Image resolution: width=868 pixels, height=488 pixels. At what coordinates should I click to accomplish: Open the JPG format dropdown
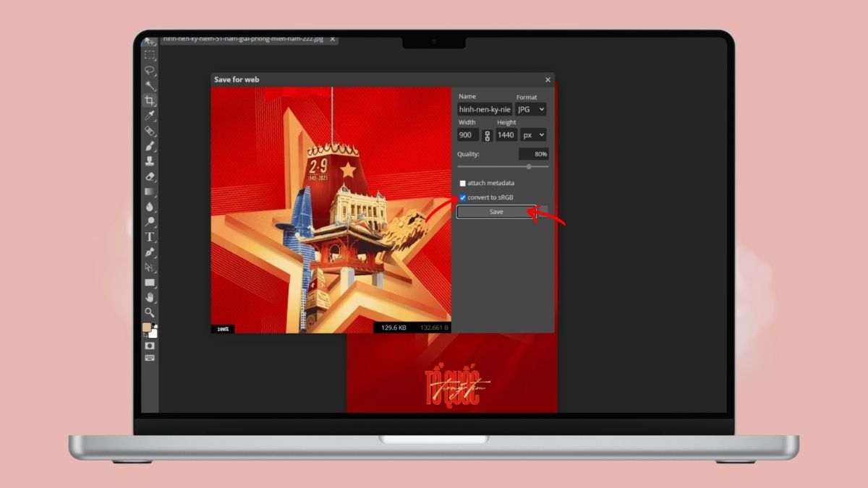[x=531, y=109]
